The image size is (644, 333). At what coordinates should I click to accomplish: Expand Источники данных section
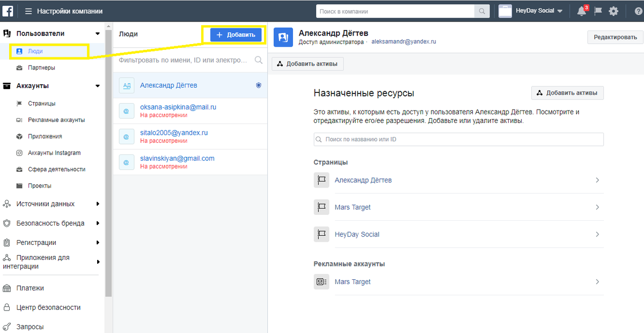coord(98,204)
